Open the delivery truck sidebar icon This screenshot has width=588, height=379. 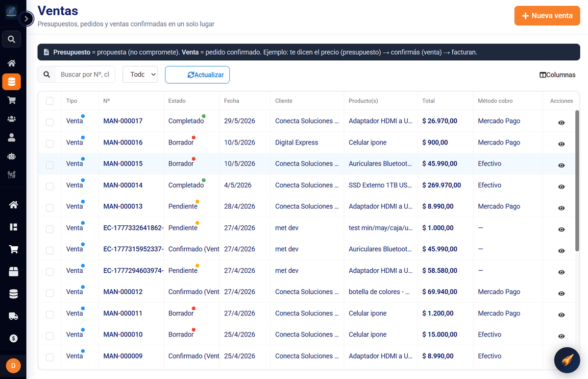pyautogui.click(x=13, y=316)
